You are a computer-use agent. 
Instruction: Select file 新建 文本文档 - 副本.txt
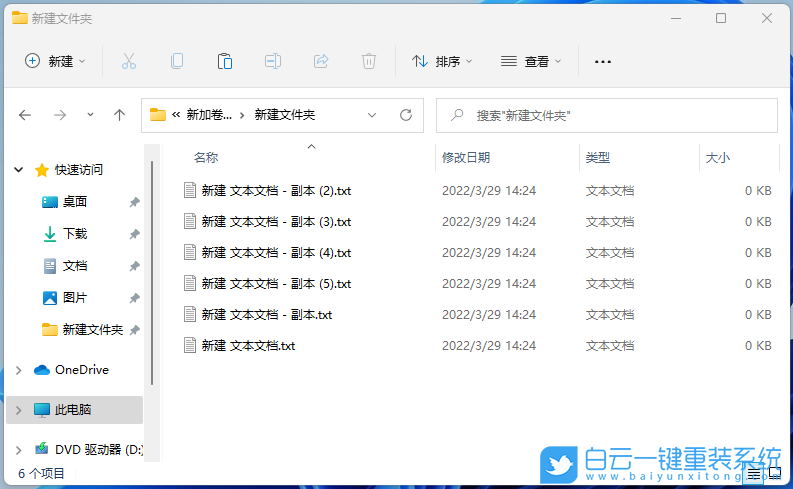coord(267,315)
